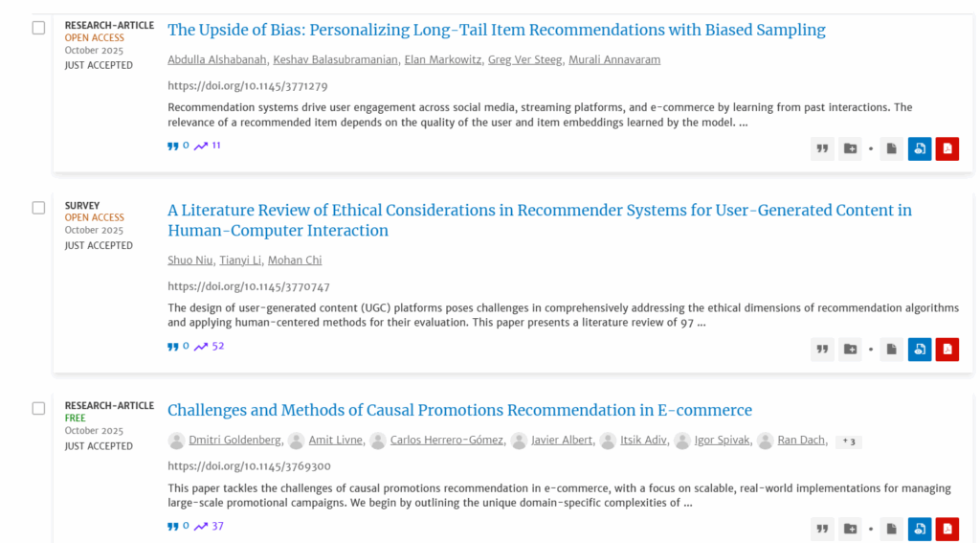
Task: Open eReader view for Upside of Bias article
Action: coord(919,148)
